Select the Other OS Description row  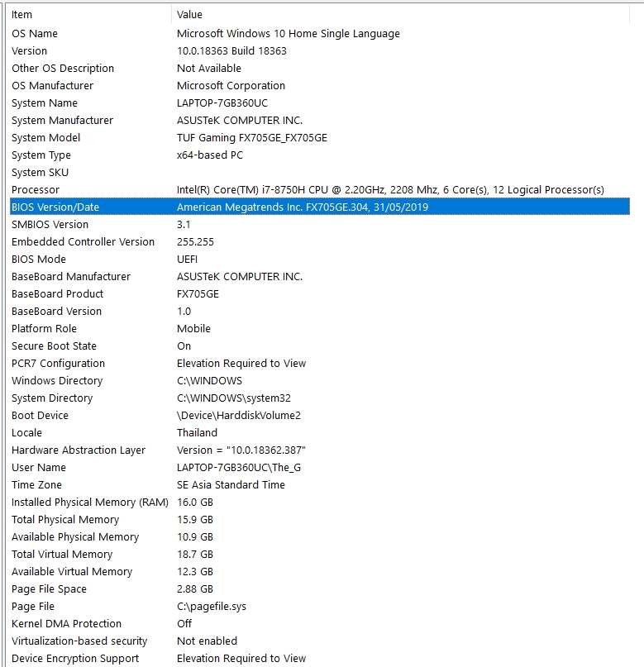click(319, 69)
